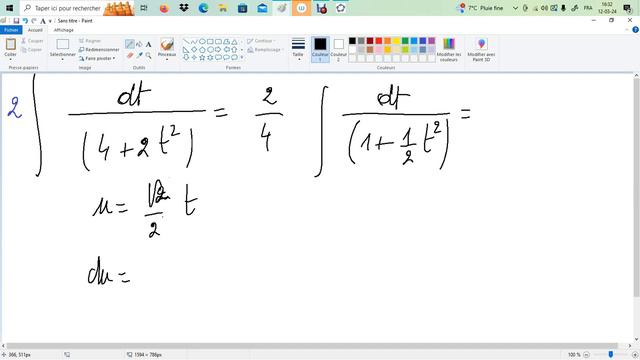640x360 pixels.
Task: Choose the oval shape
Action: 202,41
